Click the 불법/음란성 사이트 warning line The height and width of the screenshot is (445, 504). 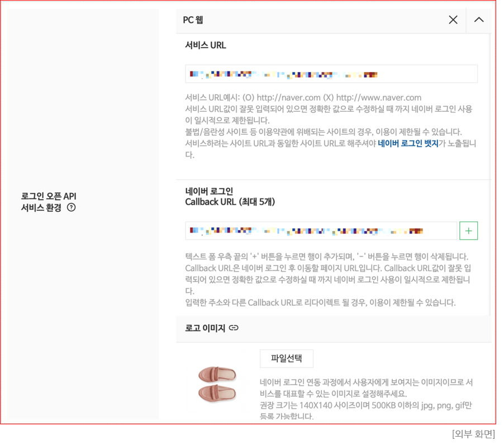pos(324,132)
